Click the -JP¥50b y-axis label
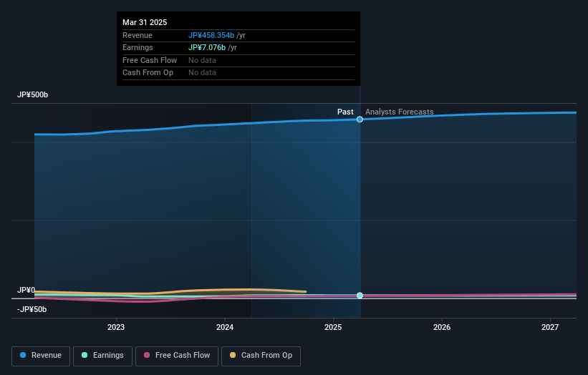Screen dimensions: 588x375 (x=32, y=309)
